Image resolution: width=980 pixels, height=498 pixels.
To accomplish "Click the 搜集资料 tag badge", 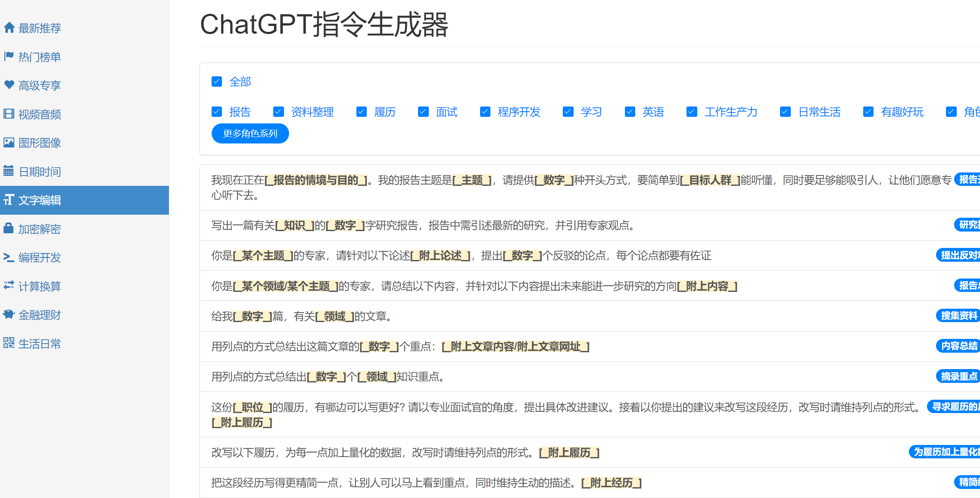I will click(x=958, y=316).
